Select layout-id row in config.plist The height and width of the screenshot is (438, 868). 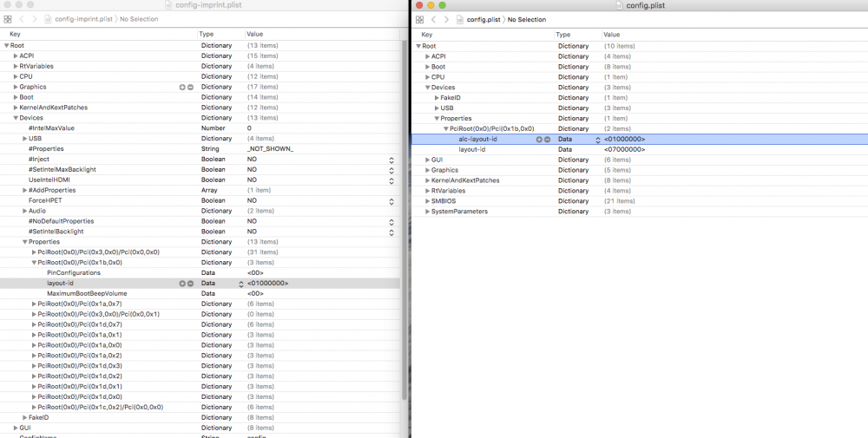click(x=640, y=149)
